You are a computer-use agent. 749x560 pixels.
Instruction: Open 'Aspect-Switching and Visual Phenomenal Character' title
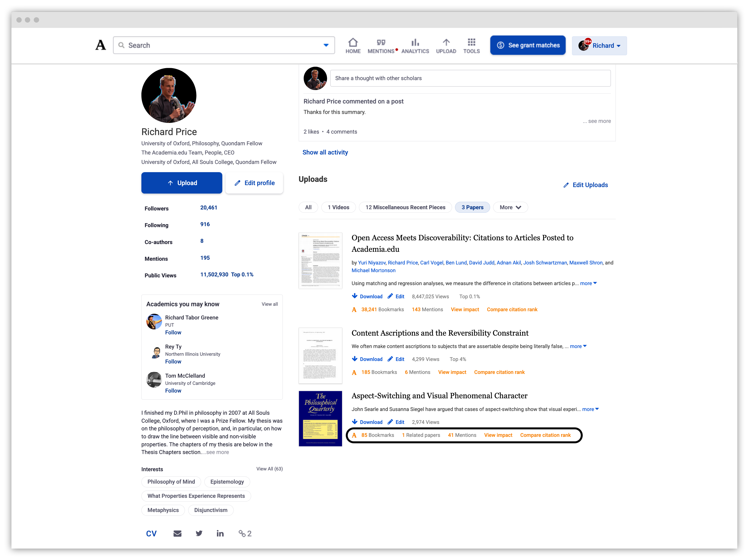(439, 396)
